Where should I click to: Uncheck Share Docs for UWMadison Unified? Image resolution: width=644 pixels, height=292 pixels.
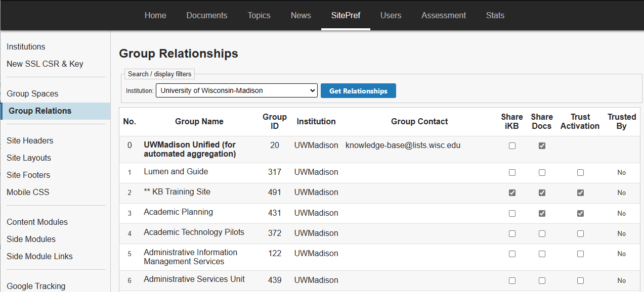(x=542, y=146)
